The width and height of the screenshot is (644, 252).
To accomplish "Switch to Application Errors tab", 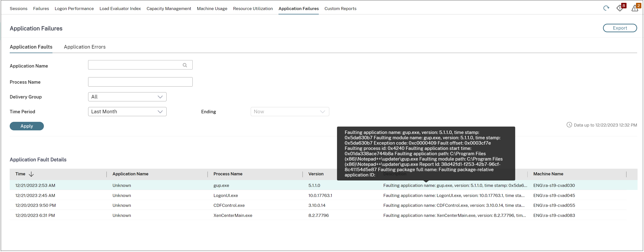I will pos(85,46).
